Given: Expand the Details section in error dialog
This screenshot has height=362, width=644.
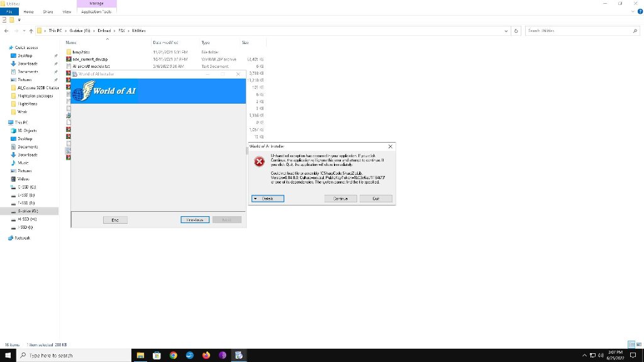Looking at the screenshot, I should pyautogui.click(x=267, y=199).
